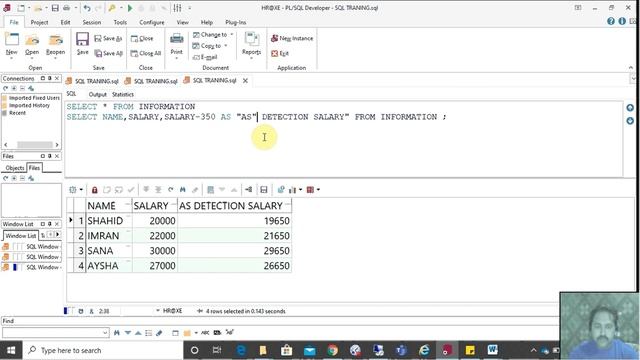Click the help question mark icon top right

tap(611, 21)
